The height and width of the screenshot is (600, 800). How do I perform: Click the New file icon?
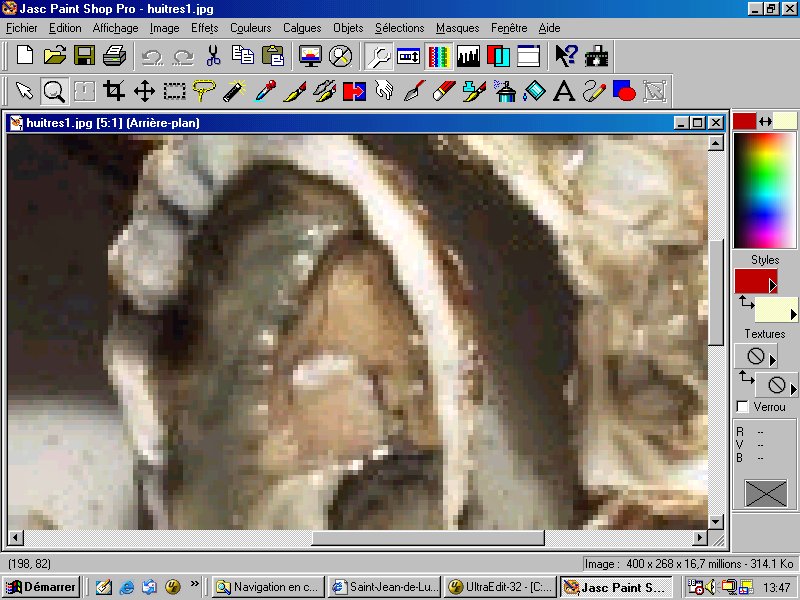25,55
